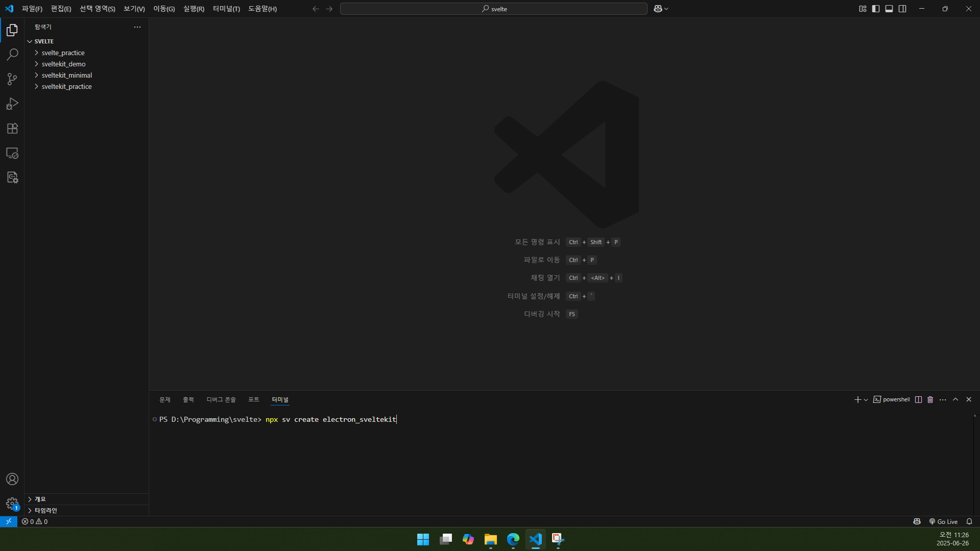Image resolution: width=980 pixels, height=551 pixels.
Task: Open the Search view icon
Action: click(12, 54)
